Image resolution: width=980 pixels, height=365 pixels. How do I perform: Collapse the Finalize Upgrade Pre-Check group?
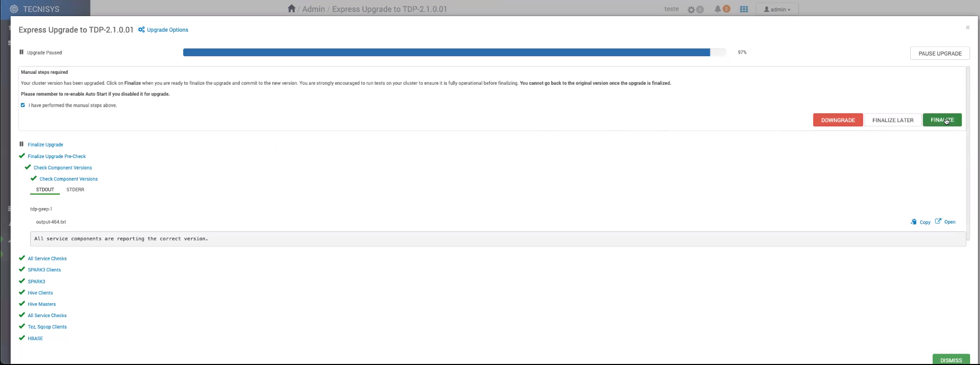(57, 156)
